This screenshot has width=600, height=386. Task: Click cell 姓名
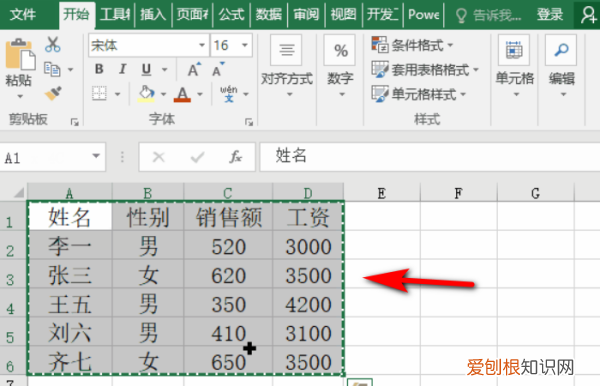70,217
